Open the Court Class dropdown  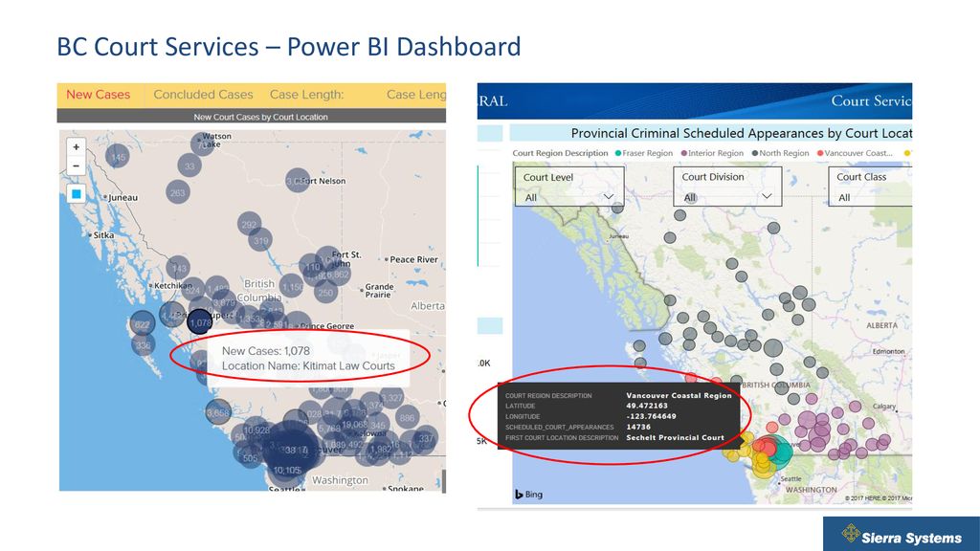870,187
